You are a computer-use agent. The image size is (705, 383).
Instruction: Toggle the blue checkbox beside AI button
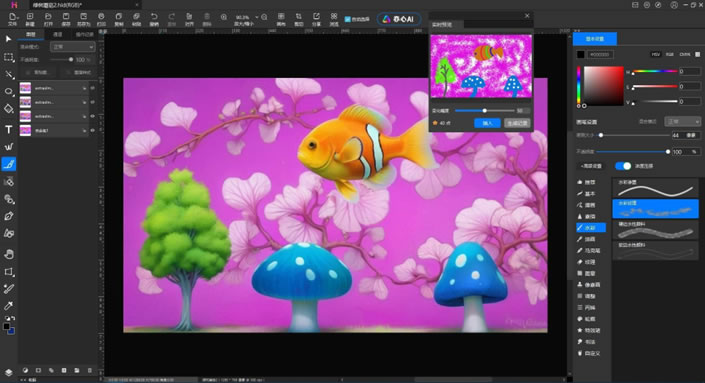coord(347,19)
